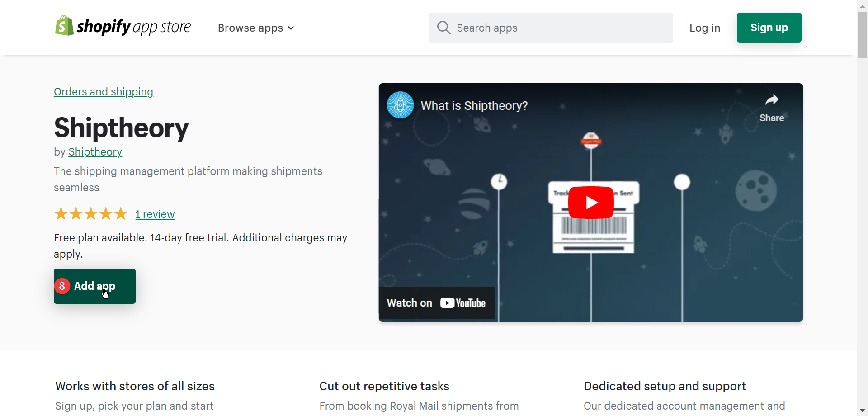Click the magnifying glass search icon

[x=443, y=28]
